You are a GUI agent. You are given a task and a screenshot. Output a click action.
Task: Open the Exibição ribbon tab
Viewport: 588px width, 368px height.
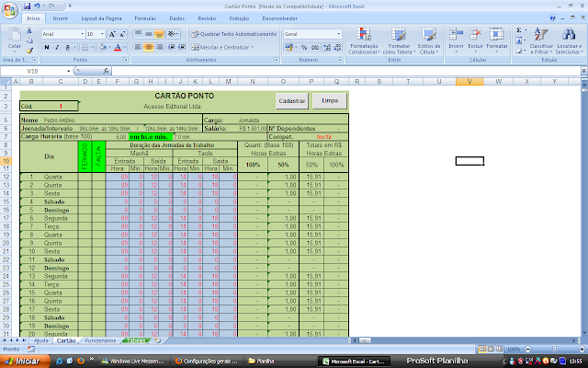coord(239,18)
